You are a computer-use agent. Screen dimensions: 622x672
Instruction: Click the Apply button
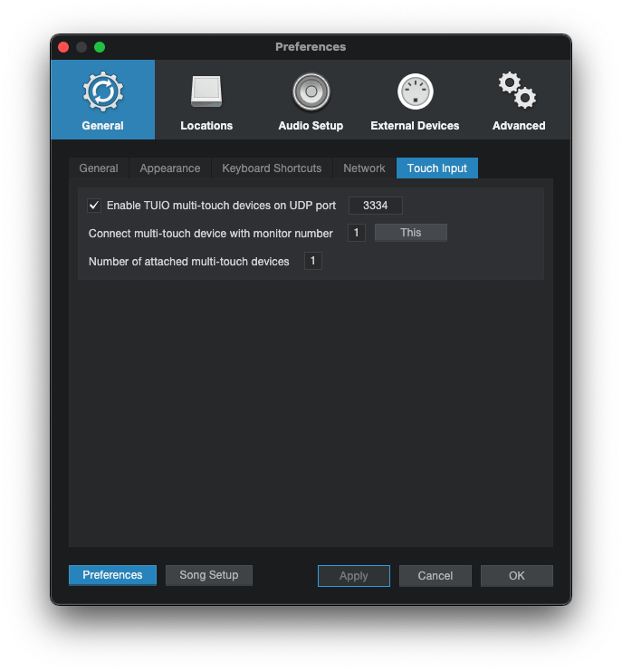click(x=353, y=576)
